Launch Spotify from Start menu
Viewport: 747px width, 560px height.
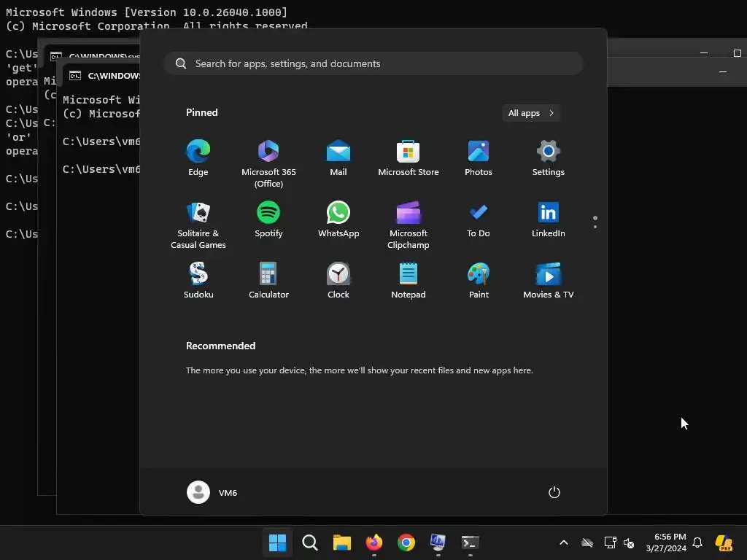268,219
